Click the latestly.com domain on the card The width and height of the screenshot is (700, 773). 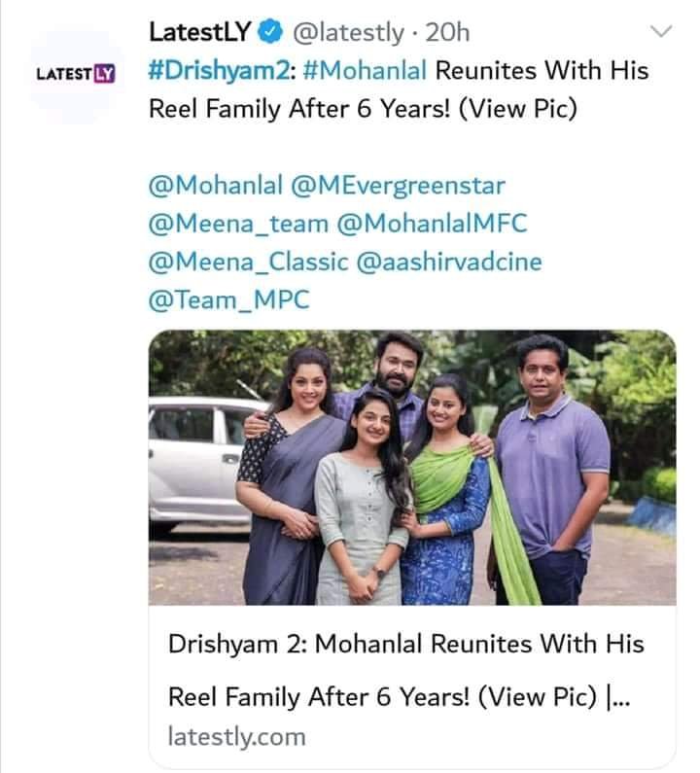236,737
